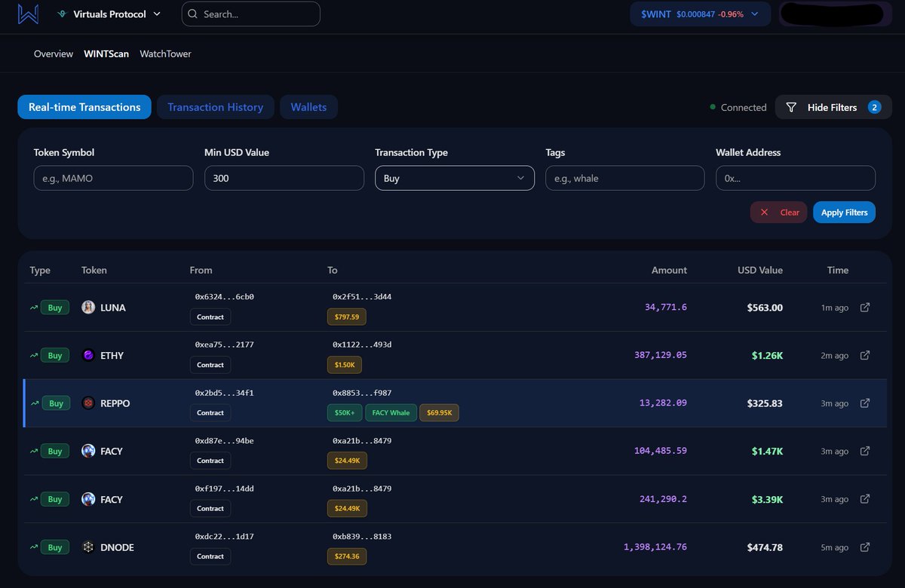Viewport: 905px width, 588px height.
Task: Click FACY icon in 104,485.59 row
Action: coord(88,451)
